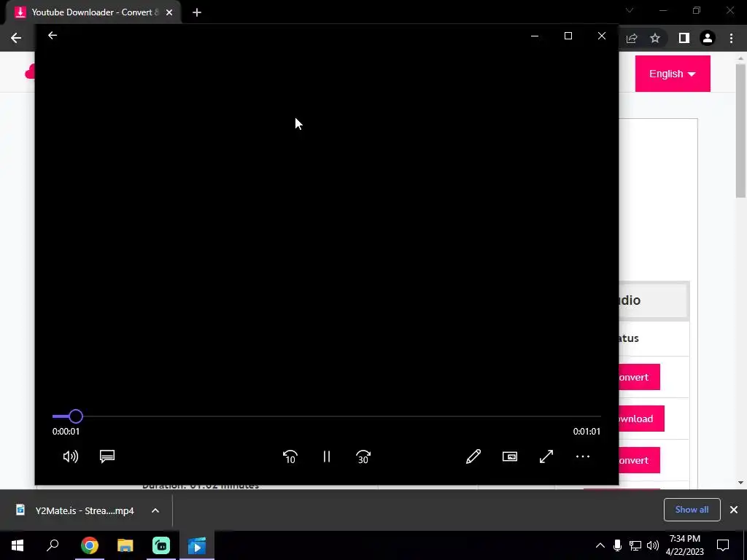Viewport: 747px width, 560px height.
Task: Pause the playing video
Action: coord(327,456)
